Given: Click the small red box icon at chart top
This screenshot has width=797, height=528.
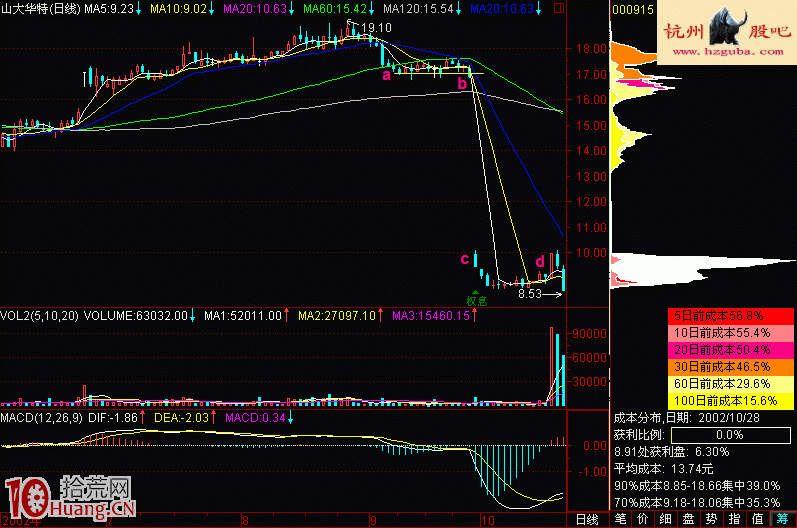Looking at the screenshot, I should coord(559,8).
